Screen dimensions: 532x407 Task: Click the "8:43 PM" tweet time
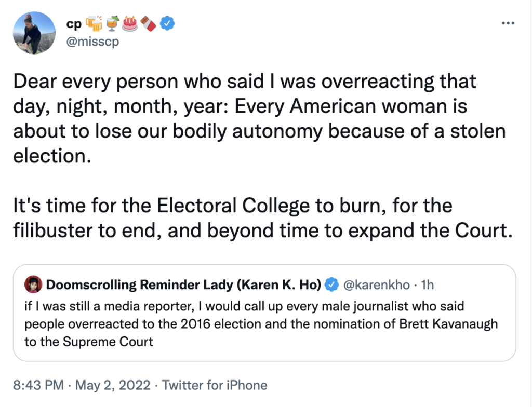(38, 385)
